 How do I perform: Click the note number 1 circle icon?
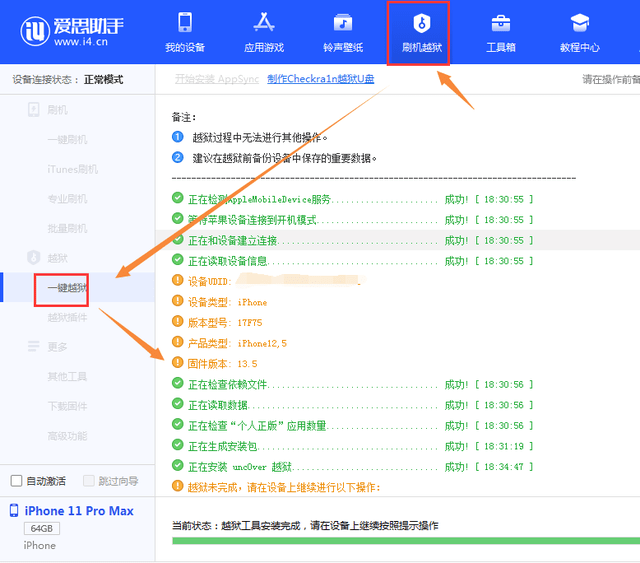pyautogui.click(x=178, y=137)
